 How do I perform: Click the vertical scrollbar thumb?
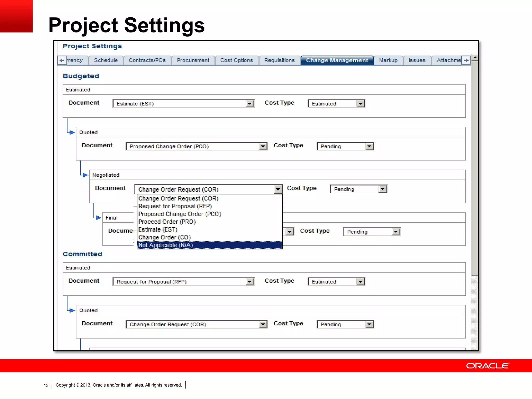475,168
